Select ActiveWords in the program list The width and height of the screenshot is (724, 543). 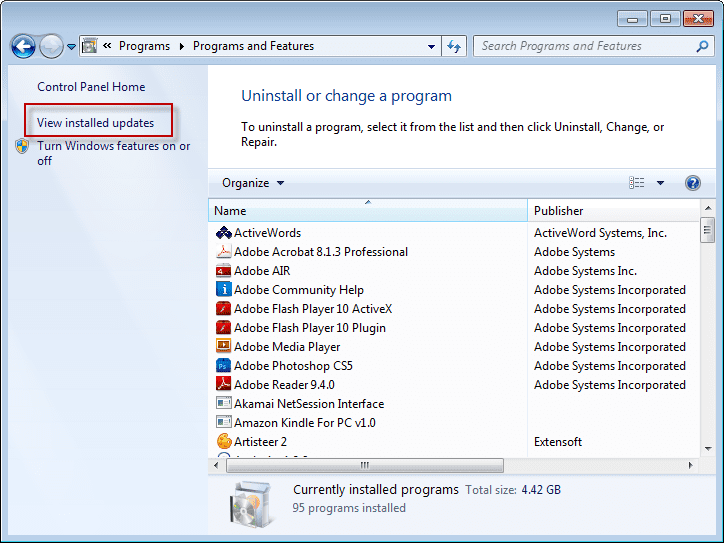click(x=267, y=233)
